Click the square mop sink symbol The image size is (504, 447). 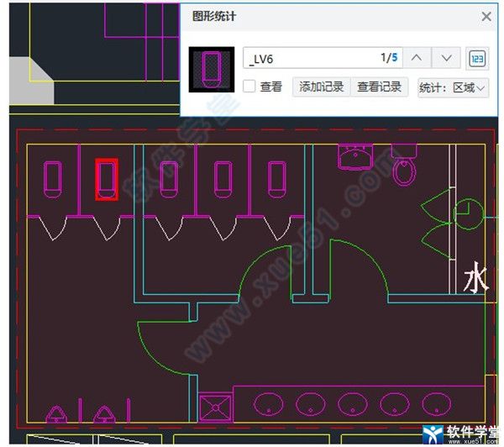[215, 408]
